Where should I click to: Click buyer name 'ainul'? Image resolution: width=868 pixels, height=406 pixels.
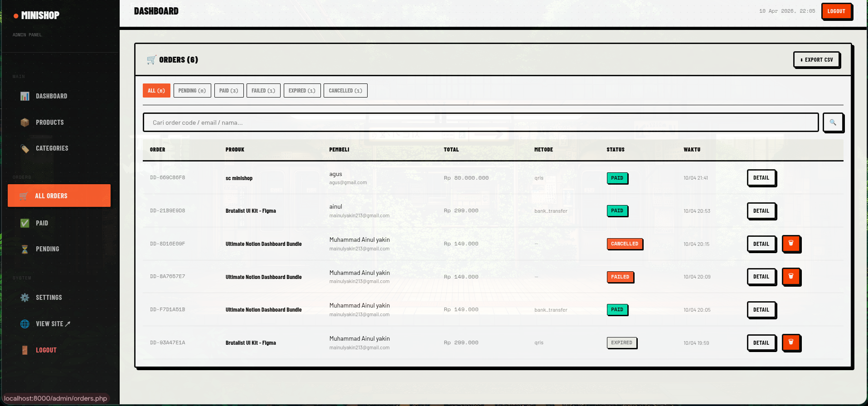tap(336, 207)
